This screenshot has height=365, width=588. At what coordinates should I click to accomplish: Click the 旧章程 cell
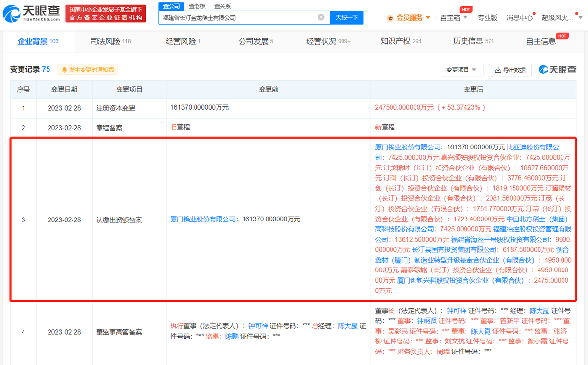tap(180, 127)
